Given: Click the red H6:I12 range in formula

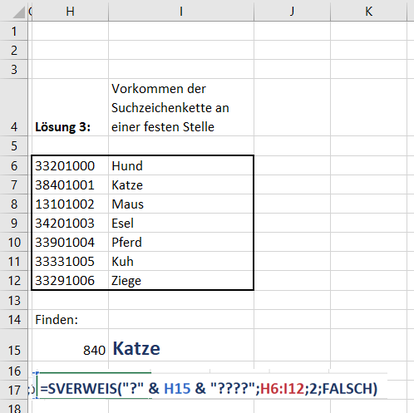Looking at the screenshot, I should pos(282,389).
